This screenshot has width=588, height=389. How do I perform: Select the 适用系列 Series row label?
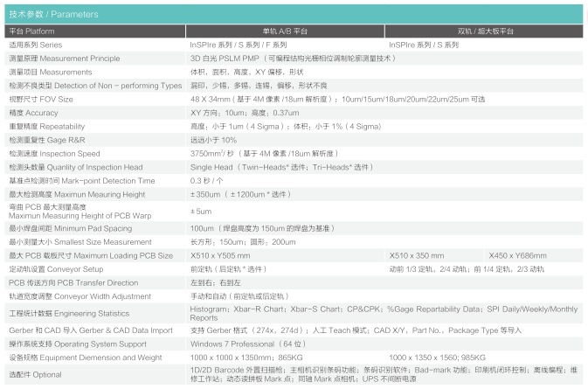point(36,44)
